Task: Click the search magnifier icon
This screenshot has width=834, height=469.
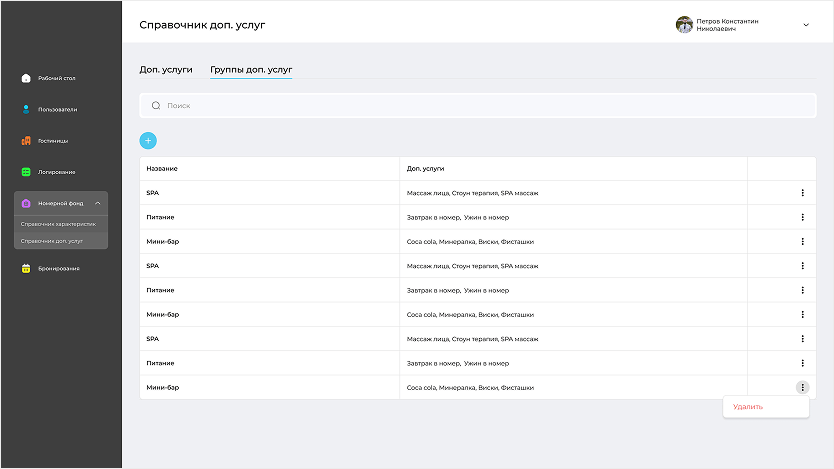Action: click(155, 105)
